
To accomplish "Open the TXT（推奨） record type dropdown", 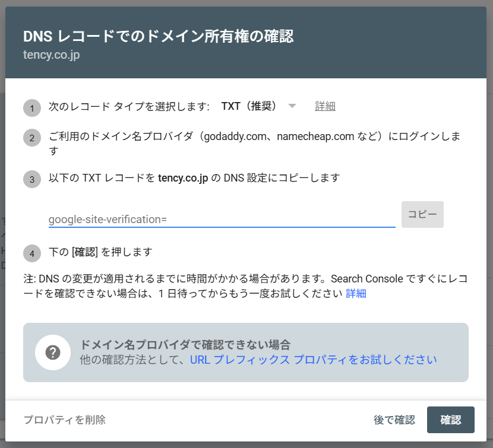I will 249,106.
